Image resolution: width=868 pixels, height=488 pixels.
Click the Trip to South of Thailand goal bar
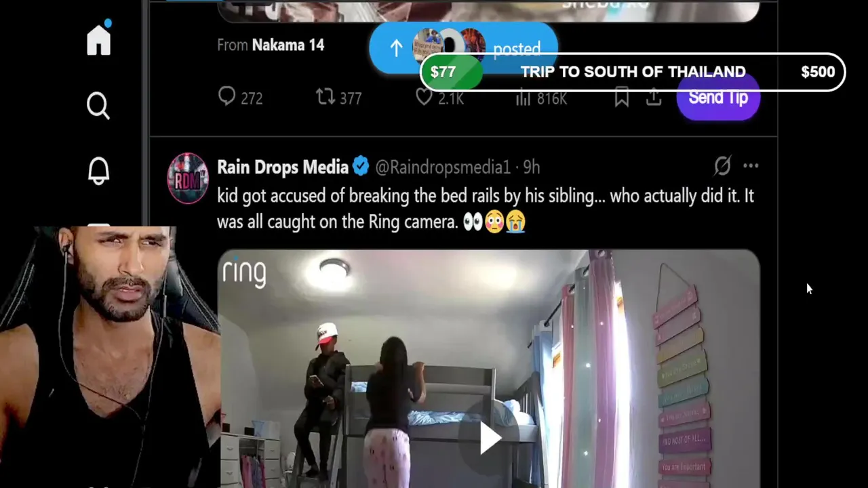[632, 72]
